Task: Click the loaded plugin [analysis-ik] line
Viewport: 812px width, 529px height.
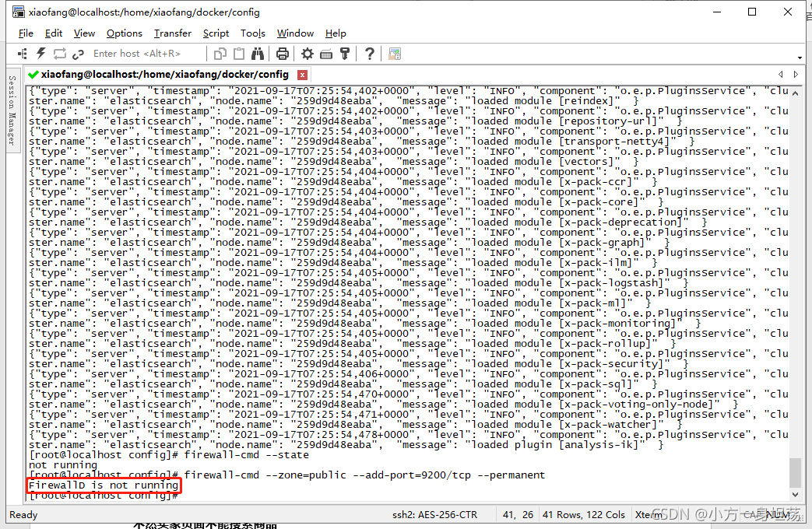Action: tap(346, 445)
